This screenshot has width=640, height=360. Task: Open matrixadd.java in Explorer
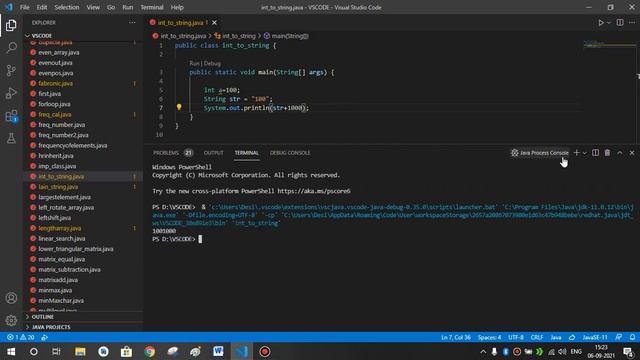58,280
